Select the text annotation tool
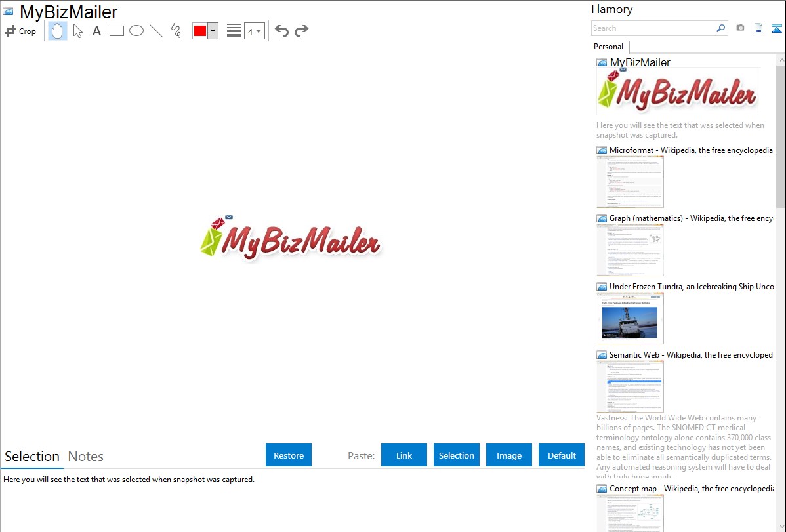 pos(96,31)
